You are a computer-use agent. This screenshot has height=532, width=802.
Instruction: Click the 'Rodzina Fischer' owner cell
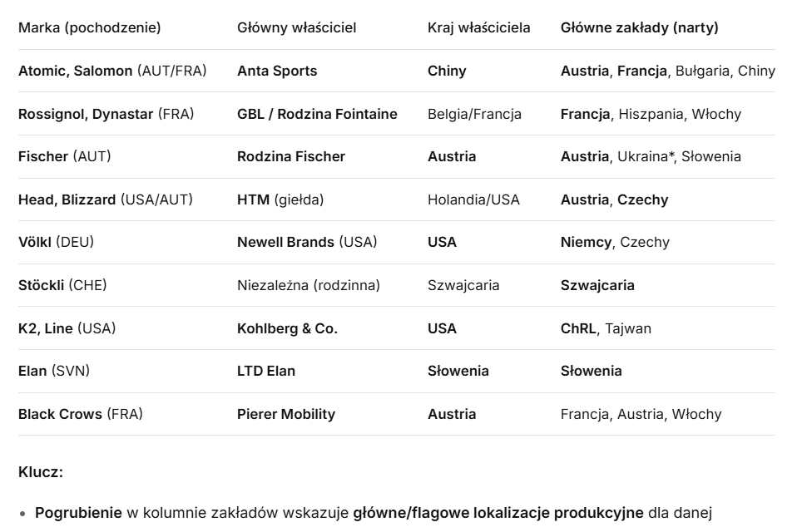(x=291, y=156)
